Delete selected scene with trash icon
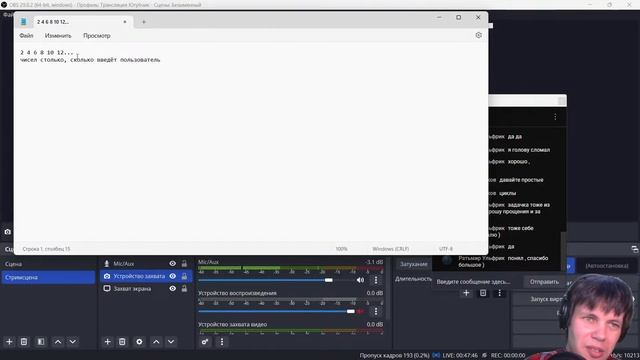 24,342
